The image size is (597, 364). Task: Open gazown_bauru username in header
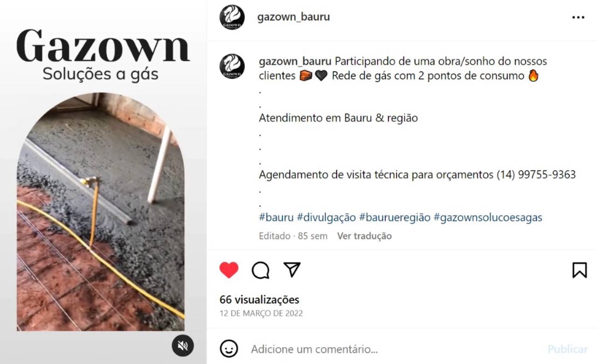click(293, 17)
